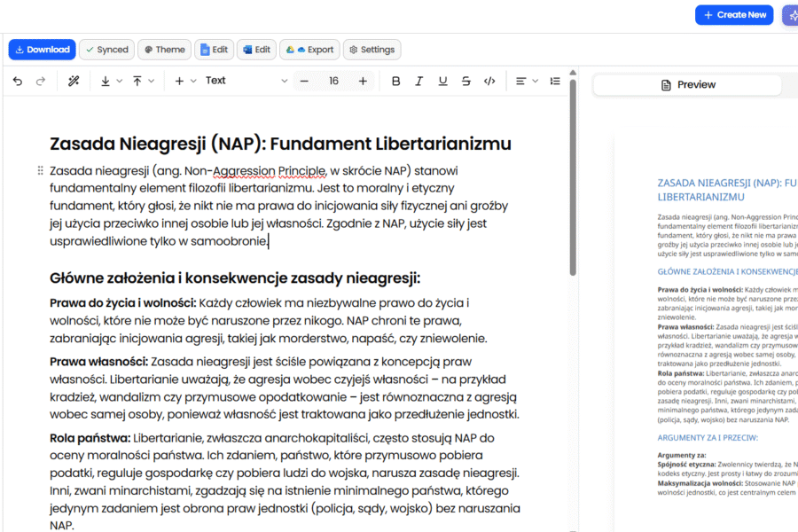Grab the paragraph drag handle icon

[x=40, y=170]
